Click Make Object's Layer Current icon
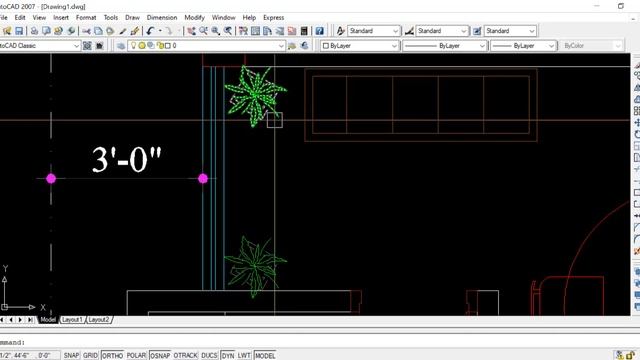Viewport: 640px width, 360px height. (292, 46)
